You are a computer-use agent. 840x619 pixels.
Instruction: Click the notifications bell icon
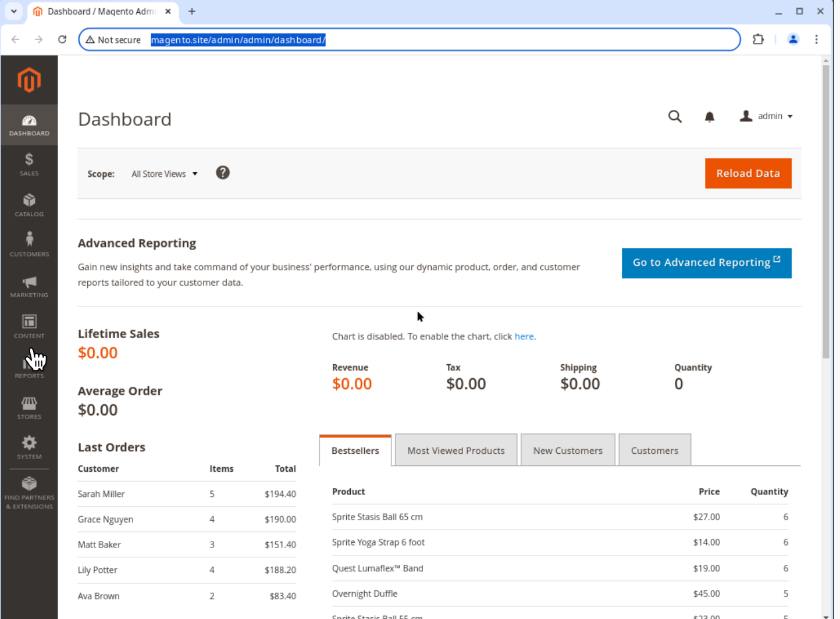[709, 117]
